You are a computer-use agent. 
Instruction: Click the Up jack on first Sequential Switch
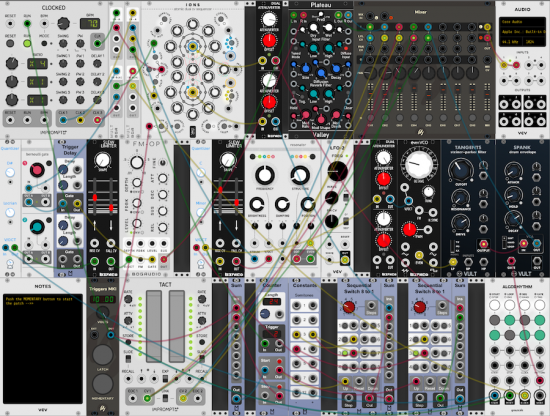coord(345,381)
